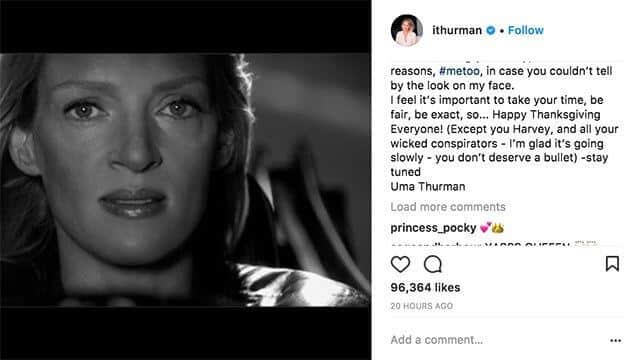Screen dimensions: 640x360
Task: Click the black and white post photo
Action: point(185,180)
